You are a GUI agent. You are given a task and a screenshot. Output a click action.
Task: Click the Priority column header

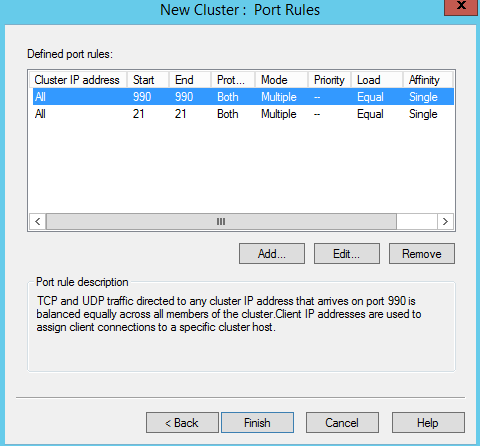[x=330, y=80]
